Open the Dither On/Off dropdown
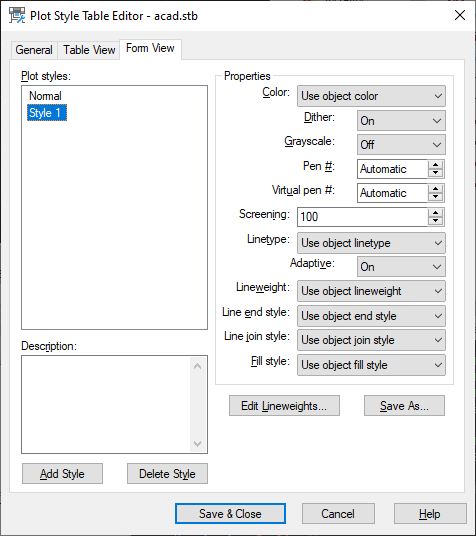476x536 pixels. 401,121
